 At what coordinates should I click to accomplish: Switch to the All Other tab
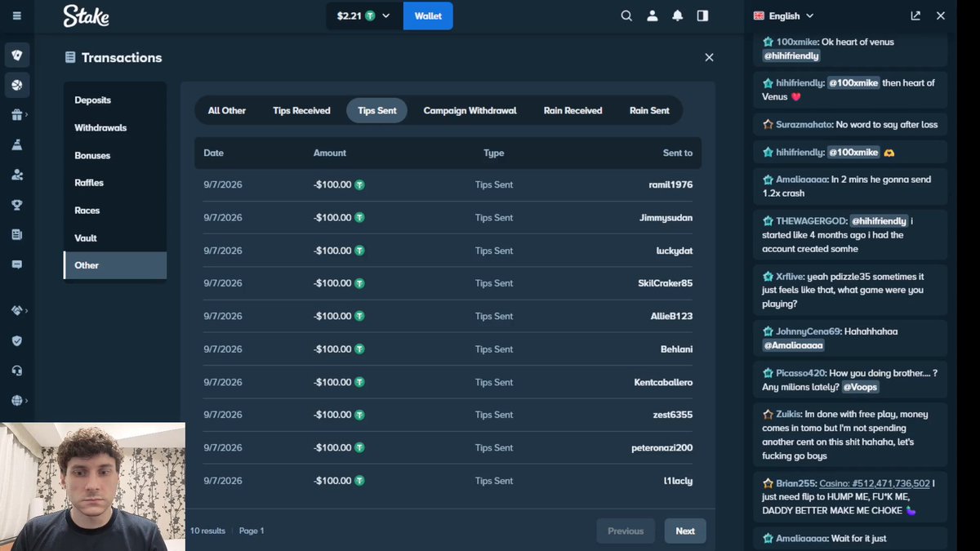227,110
